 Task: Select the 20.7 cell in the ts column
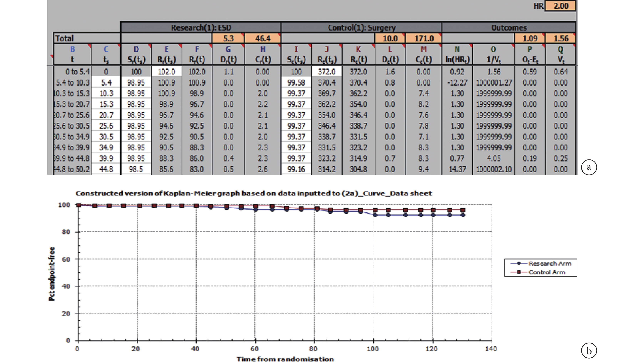[106, 115]
